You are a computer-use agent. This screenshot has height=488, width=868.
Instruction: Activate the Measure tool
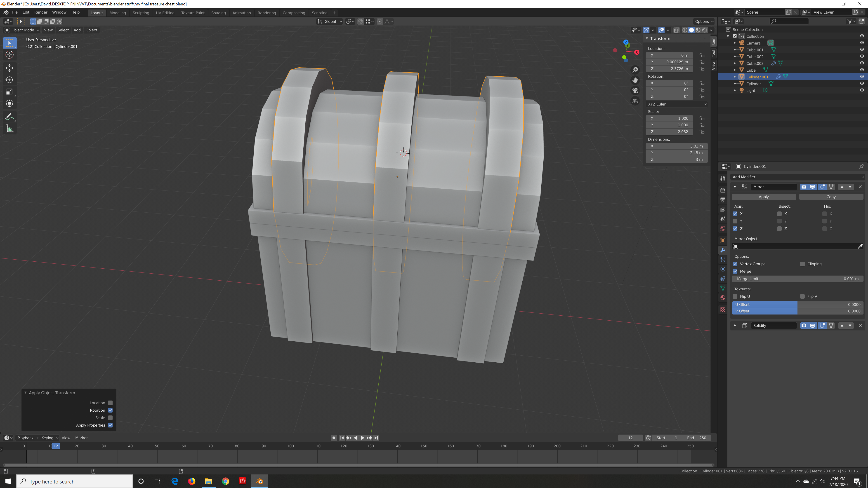9,129
